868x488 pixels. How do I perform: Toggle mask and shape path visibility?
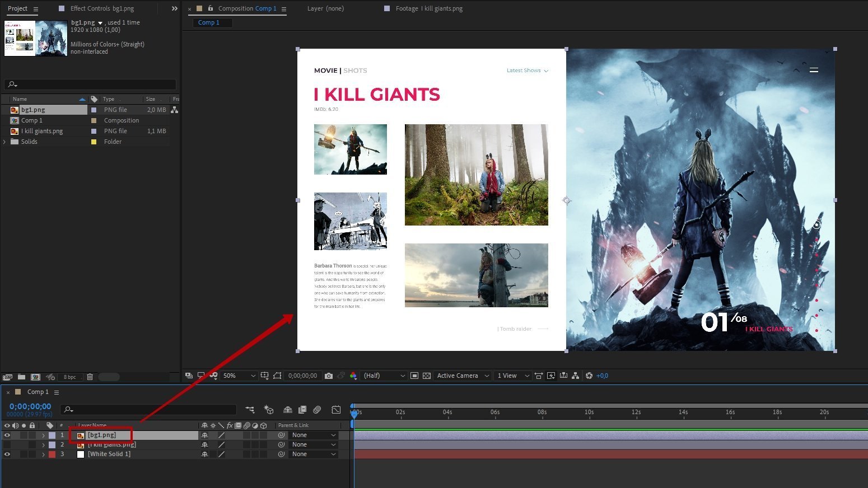(x=277, y=376)
